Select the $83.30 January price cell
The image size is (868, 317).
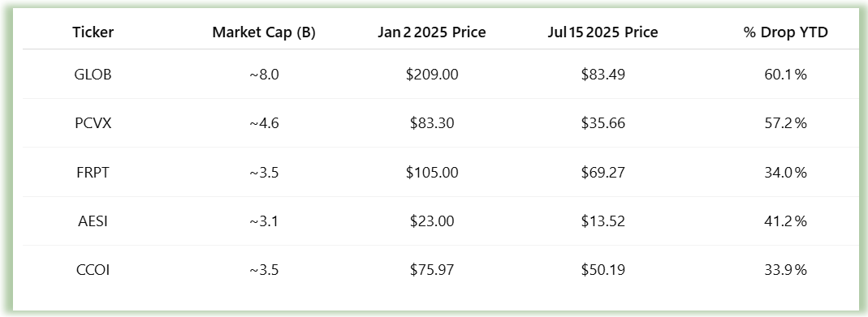coord(432,123)
